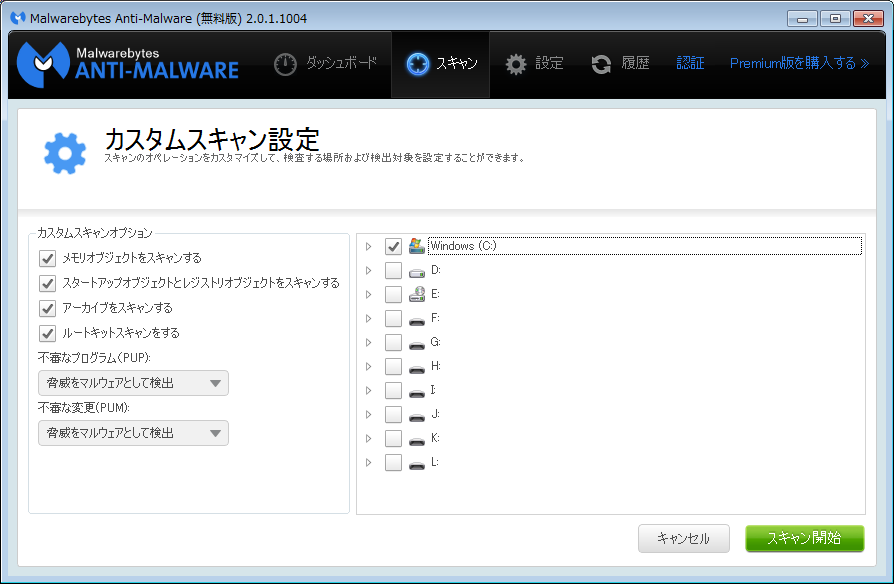Expand the E: drive tree node
The image size is (894, 584).
pos(369,294)
